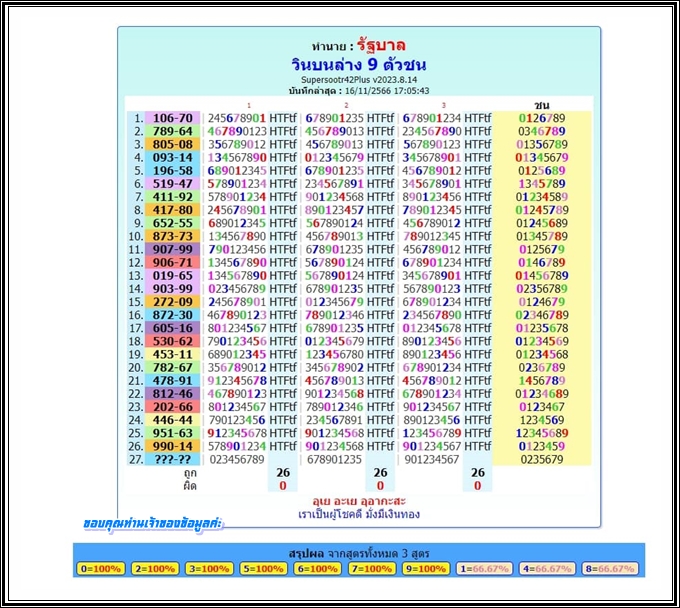Click the วินบนล่าง 9 ตัวชน heading

tap(359, 65)
